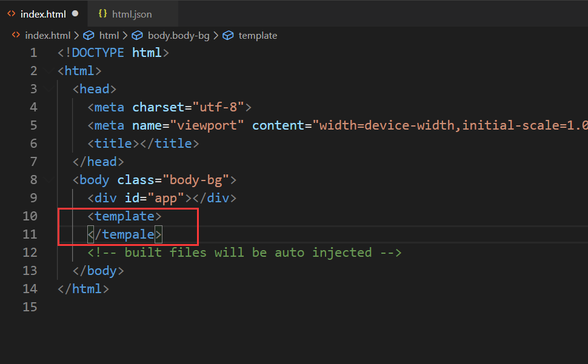Select html in the breadcrumb path
This screenshot has height=364, width=588.
(109, 36)
